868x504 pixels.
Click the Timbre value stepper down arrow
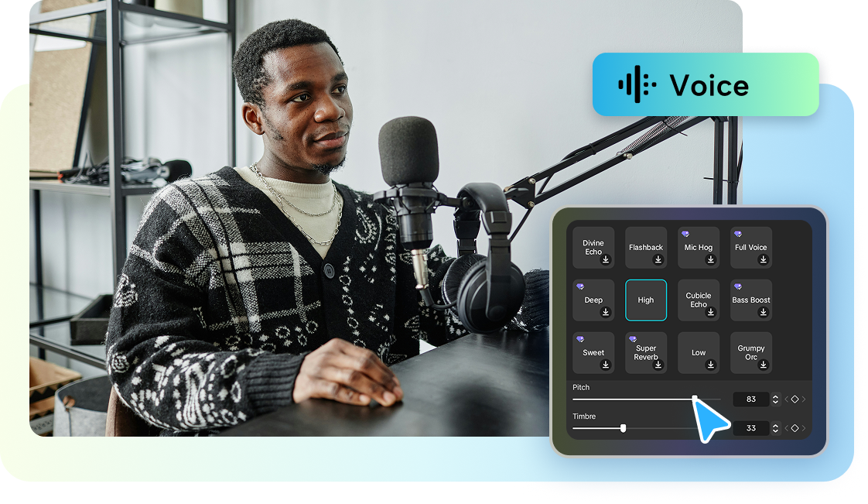(x=777, y=431)
